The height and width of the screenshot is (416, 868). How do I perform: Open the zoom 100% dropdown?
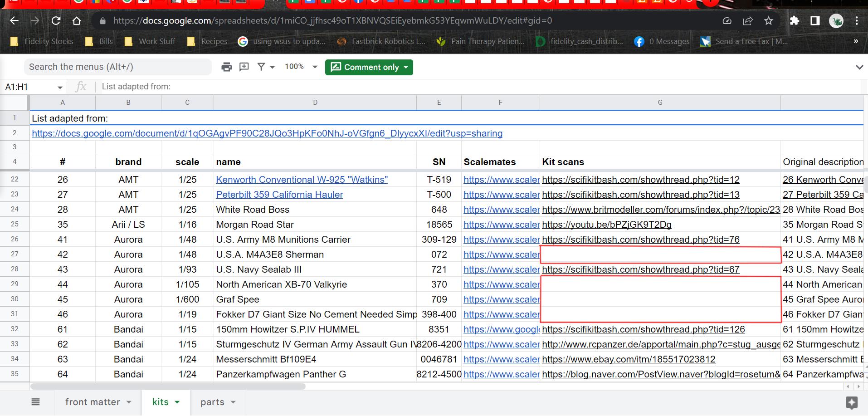[301, 67]
